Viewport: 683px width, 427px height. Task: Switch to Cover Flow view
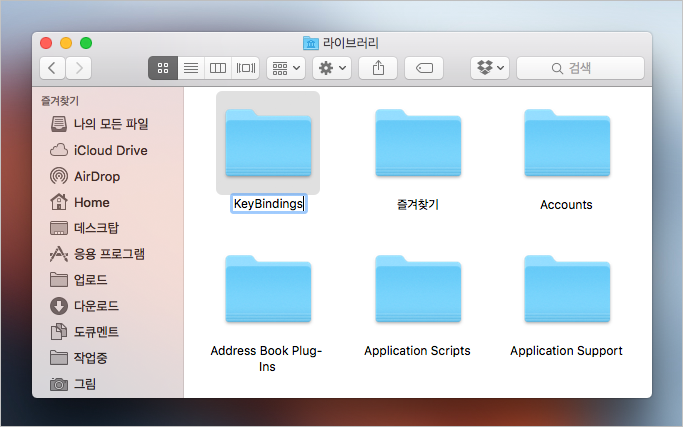pyautogui.click(x=246, y=68)
